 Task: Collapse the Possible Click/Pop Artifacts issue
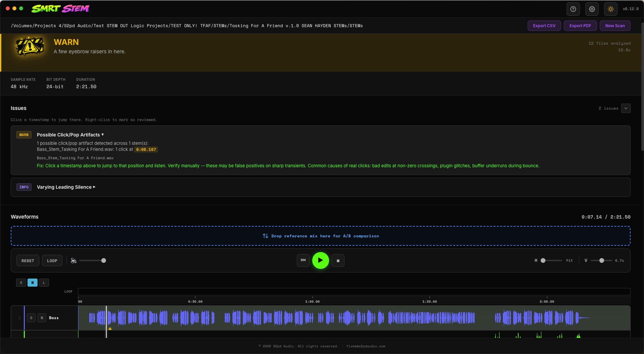pos(70,135)
